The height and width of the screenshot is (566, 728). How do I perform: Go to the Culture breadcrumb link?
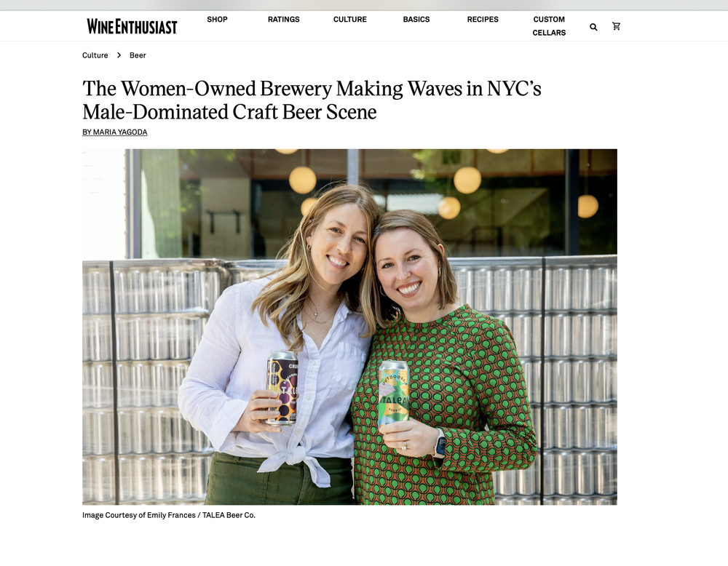95,55
